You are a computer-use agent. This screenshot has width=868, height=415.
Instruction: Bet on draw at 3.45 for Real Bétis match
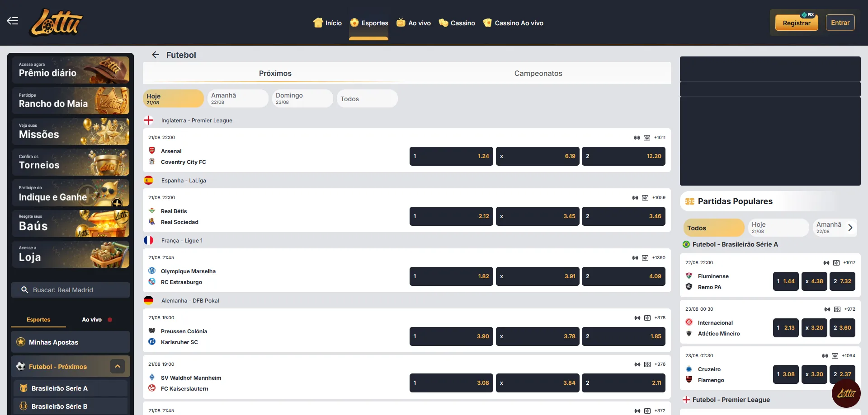pos(538,216)
